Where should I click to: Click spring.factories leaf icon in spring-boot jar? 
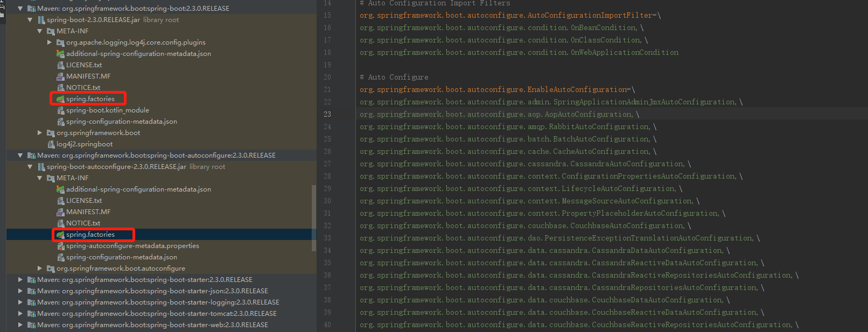click(x=60, y=99)
